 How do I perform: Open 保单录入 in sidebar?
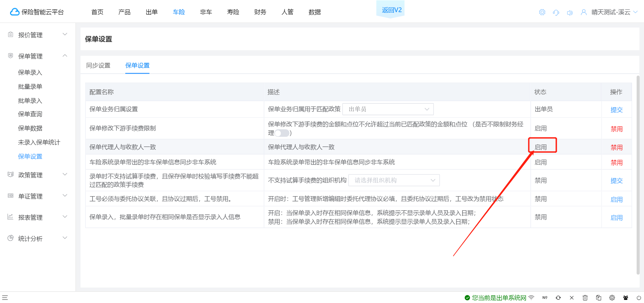30,73
